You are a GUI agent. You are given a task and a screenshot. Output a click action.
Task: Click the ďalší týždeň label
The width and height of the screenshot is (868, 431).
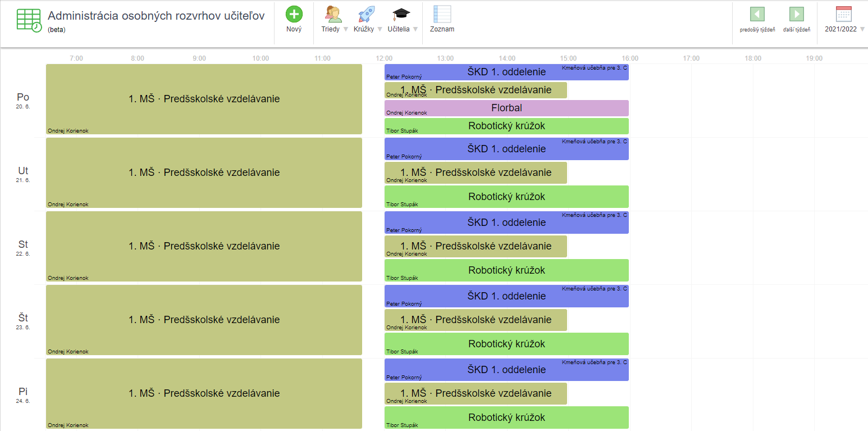click(796, 30)
